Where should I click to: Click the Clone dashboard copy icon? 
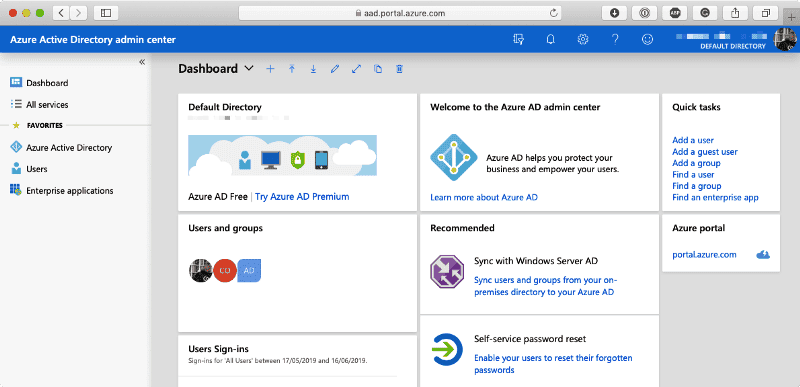click(378, 69)
